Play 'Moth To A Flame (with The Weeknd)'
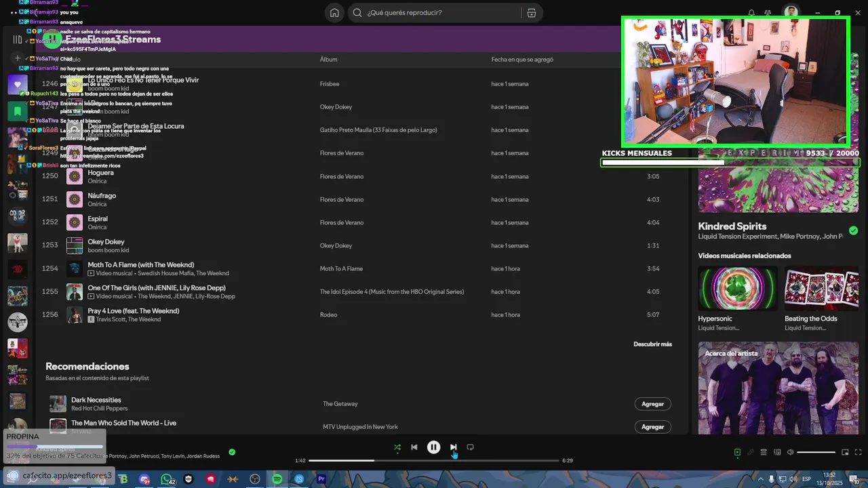 click(141, 265)
